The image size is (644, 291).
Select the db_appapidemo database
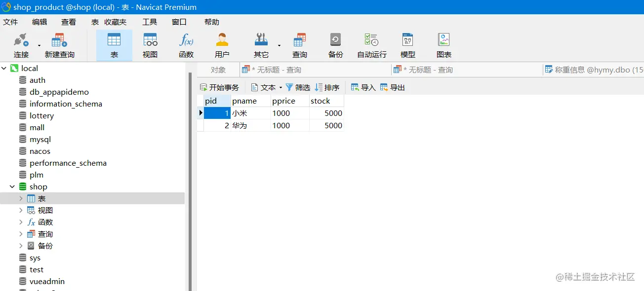tap(59, 92)
